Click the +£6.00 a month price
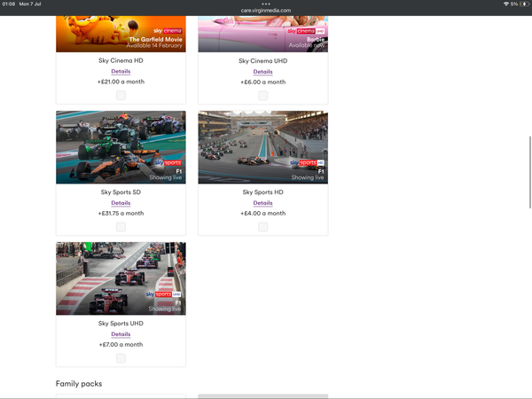532x399 pixels. pyautogui.click(x=263, y=82)
